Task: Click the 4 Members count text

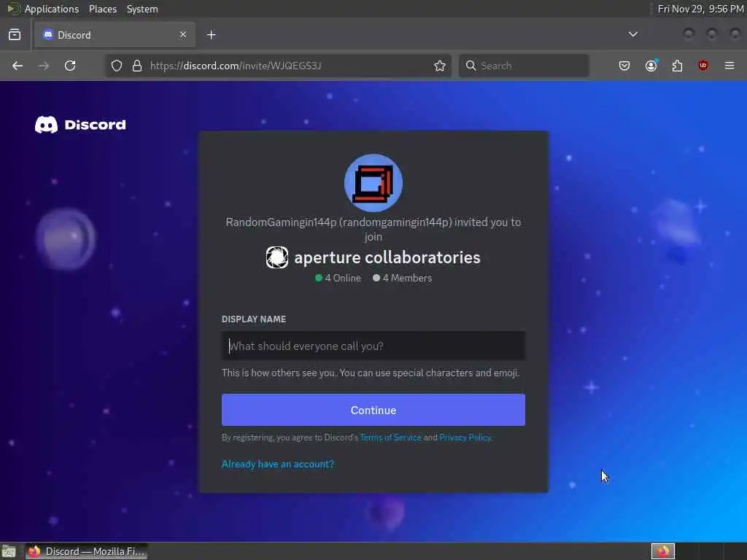Action: coord(407,278)
